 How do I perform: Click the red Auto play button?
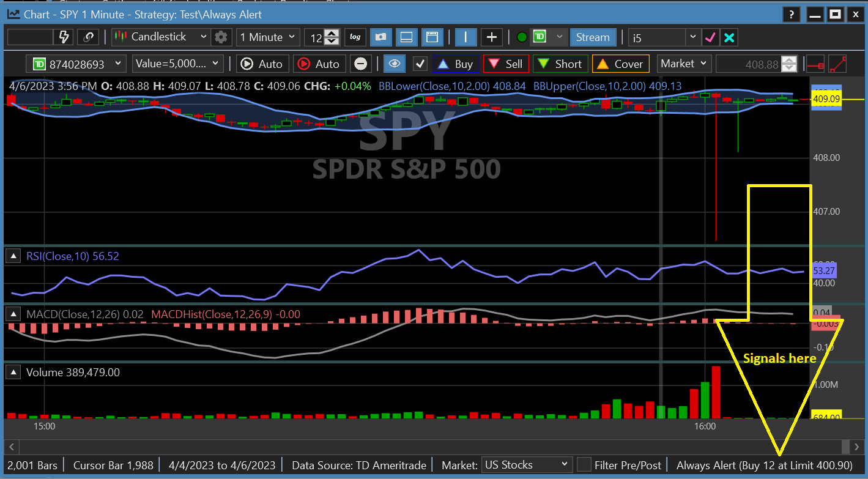320,64
